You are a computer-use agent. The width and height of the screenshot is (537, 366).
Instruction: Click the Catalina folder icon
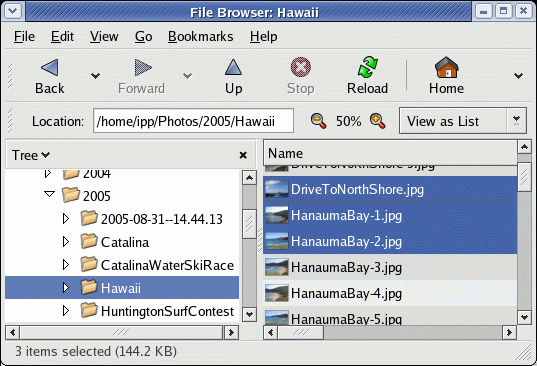(x=89, y=241)
